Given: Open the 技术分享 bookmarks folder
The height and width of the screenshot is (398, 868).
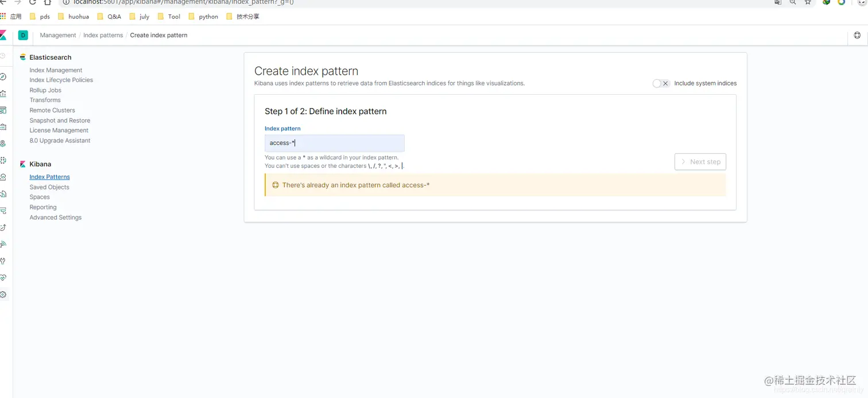Looking at the screenshot, I should click(x=243, y=17).
